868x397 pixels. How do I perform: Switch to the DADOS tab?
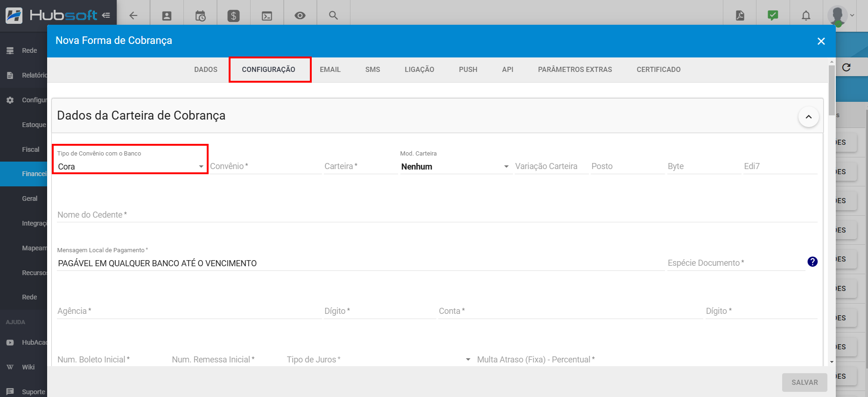(x=206, y=70)
